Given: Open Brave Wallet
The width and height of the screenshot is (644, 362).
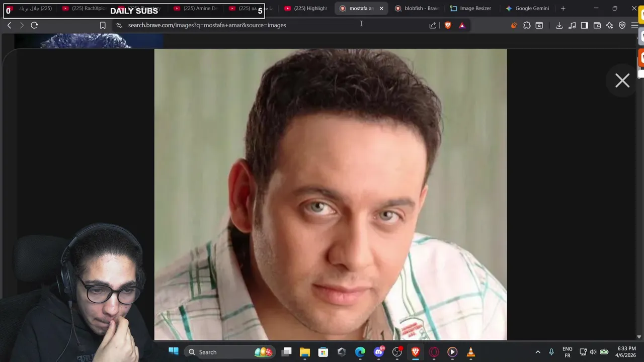Looking at the screenshot, I should click(597, 25).
